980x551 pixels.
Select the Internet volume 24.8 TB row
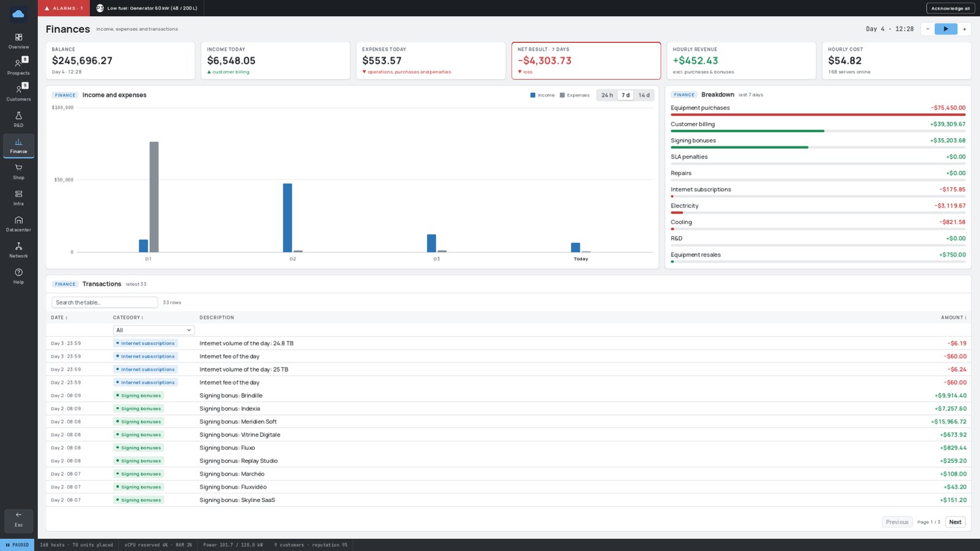[x=508, y=343]
